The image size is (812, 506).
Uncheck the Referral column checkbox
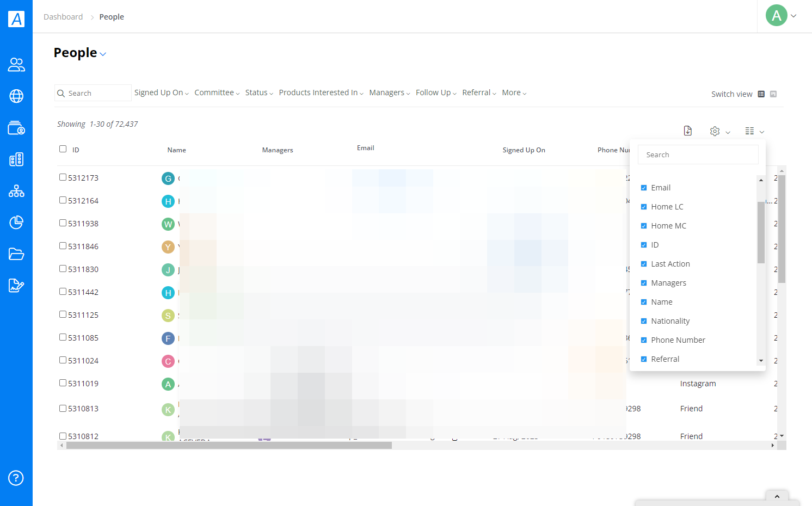tap(644, 359)
